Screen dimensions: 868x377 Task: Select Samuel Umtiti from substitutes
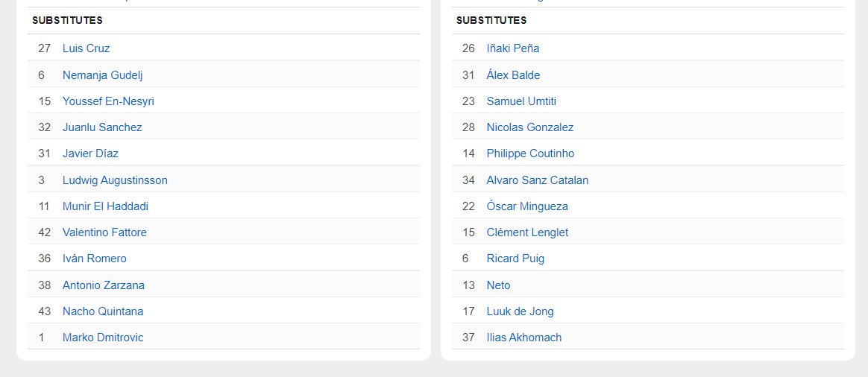click(x=521, y=101)
